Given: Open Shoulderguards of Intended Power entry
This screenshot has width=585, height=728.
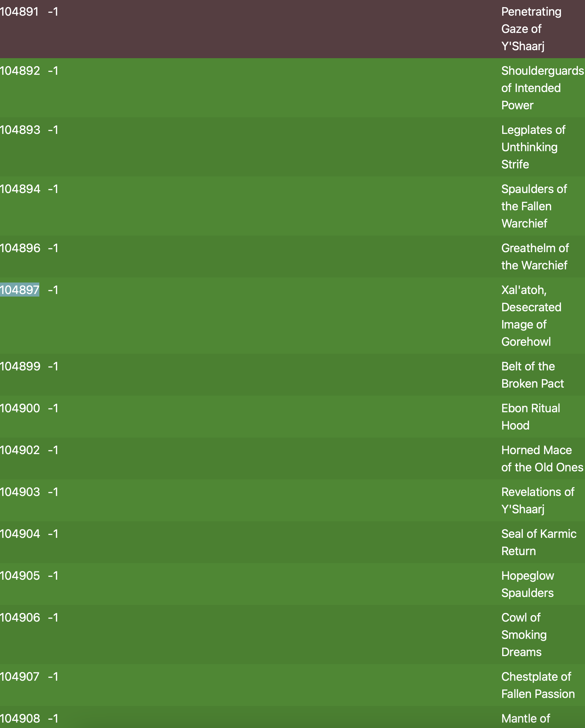Looking at the screenshot, I should (543, 88).
